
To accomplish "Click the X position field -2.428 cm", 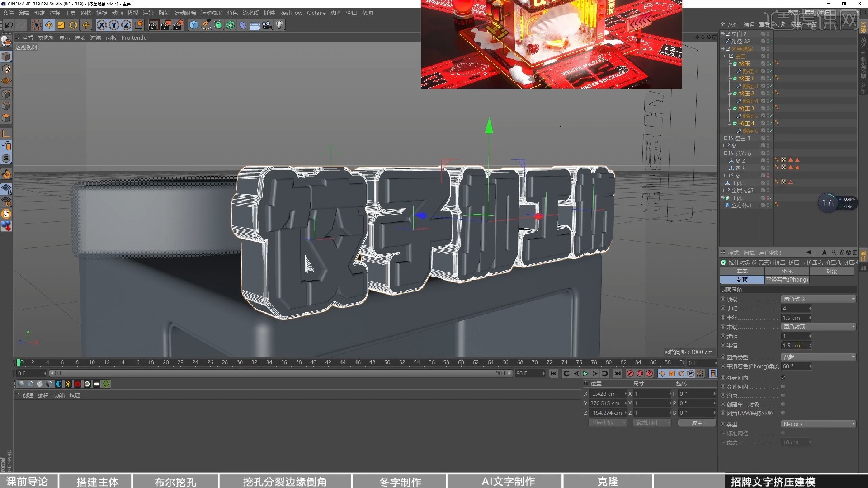I will (x=608, y=394).
